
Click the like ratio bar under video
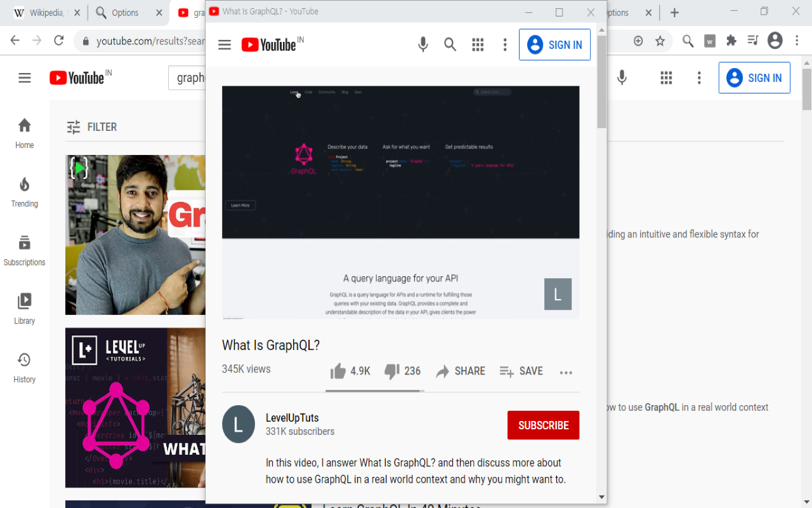pos(375,391)
